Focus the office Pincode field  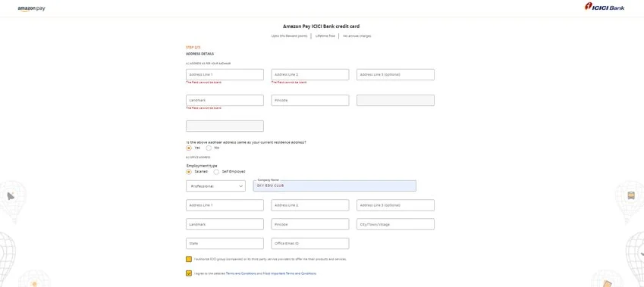click(310, 224)
